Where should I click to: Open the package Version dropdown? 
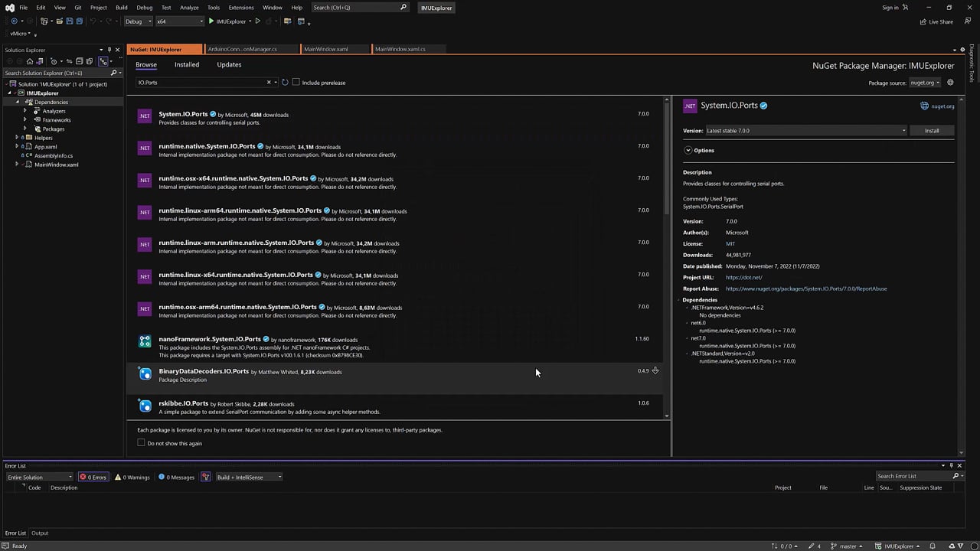pos(805,131)
